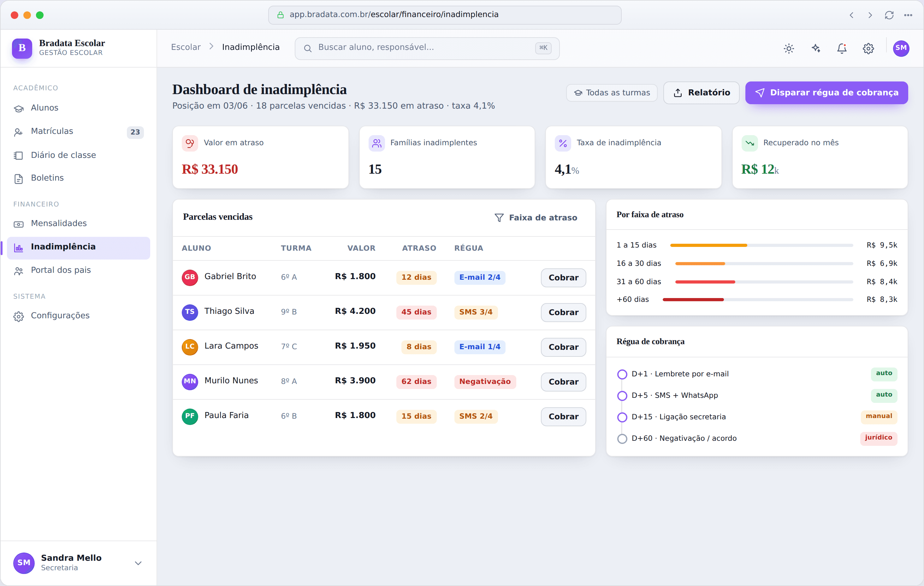This screenshot has width=924, height=586.
Task: Click Cobrar for Thiago Silva
Action: (x=563, y=313)
